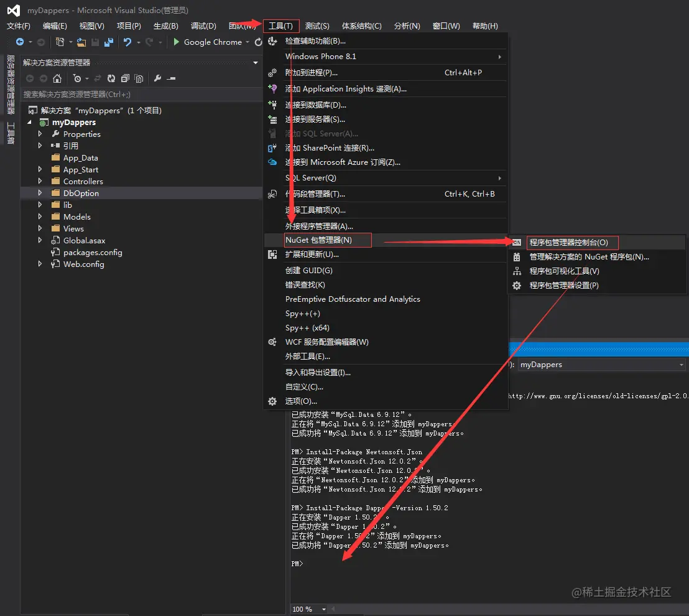Viewport: 689px width, 616px height.
Task: Select the Web.config file
Action: (83, 264)
